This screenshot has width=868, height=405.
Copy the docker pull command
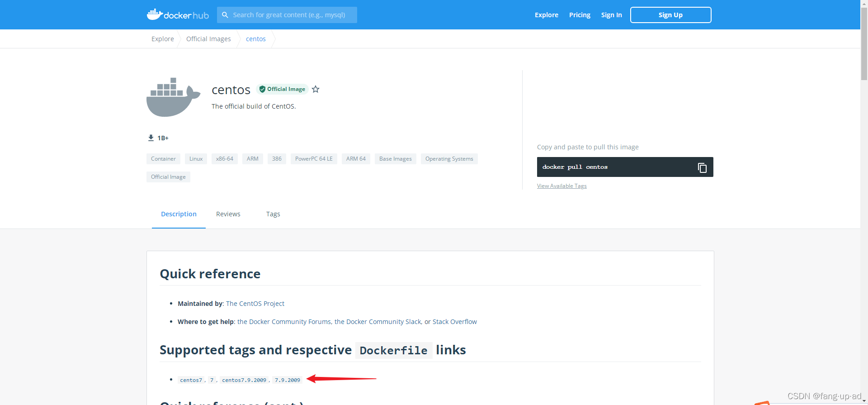(702, 167)
